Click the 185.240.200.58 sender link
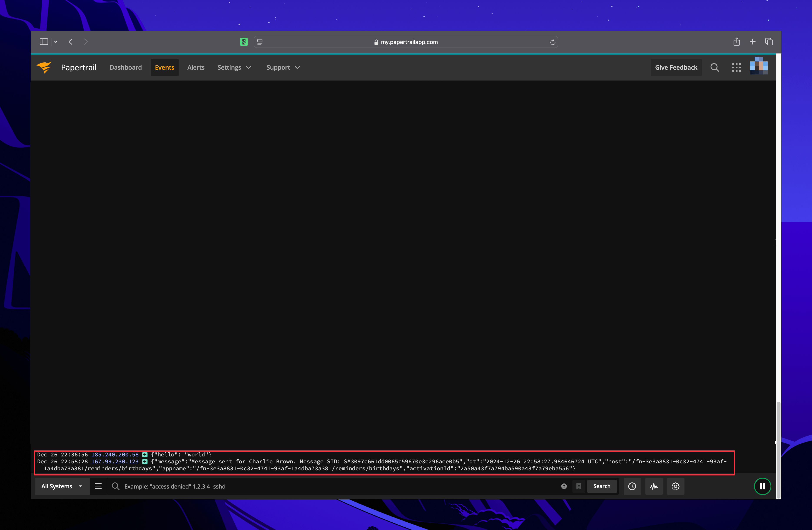This screenshot has width=812, height=530. click(x=115, y=455)
